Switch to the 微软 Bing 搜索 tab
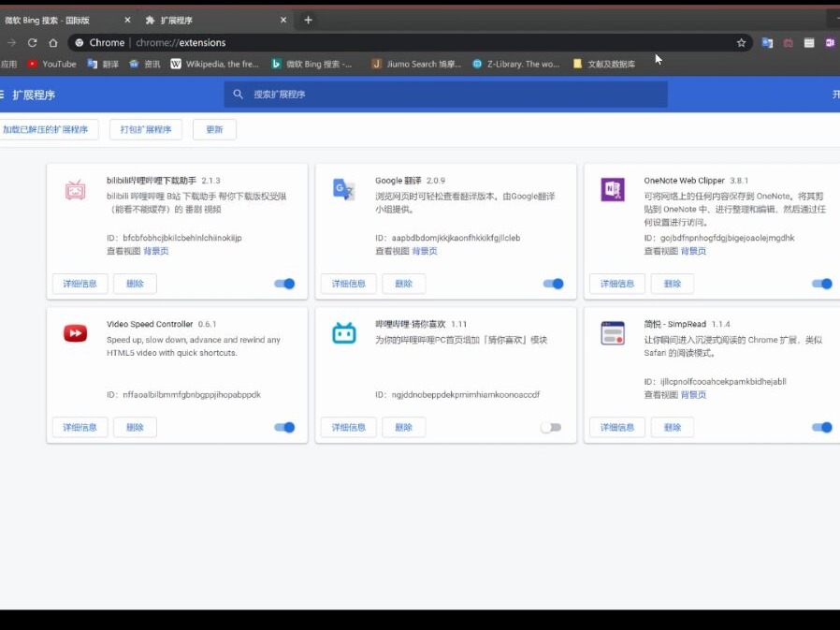Viewport: 840px width, 630px height. (x=56, y=20)
